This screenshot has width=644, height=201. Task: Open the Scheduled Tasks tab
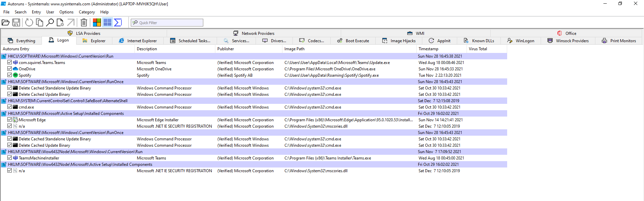(190, 41)
